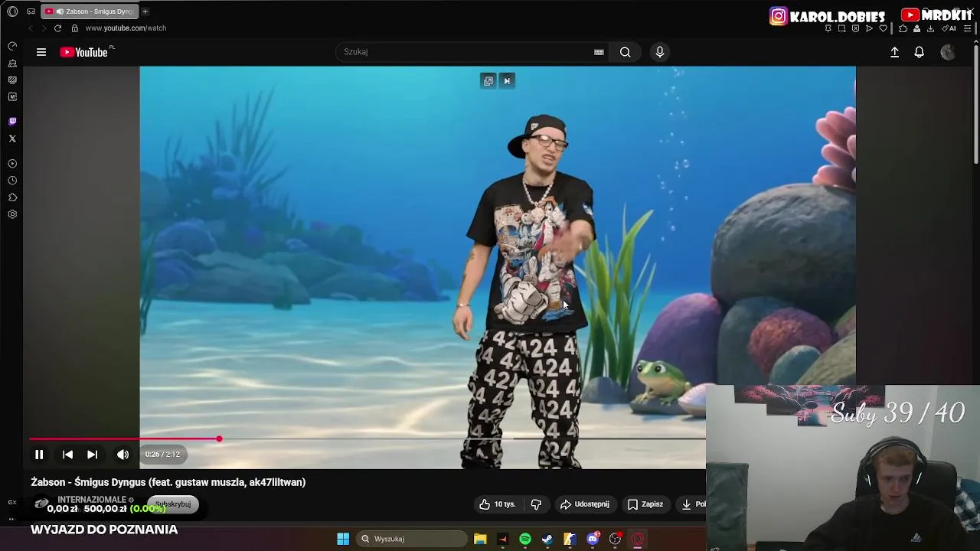Open the Opera GX Corner gamepad icon
Image resolution: width=980 pixels, height=551 pixels.
tap(31, 11)
